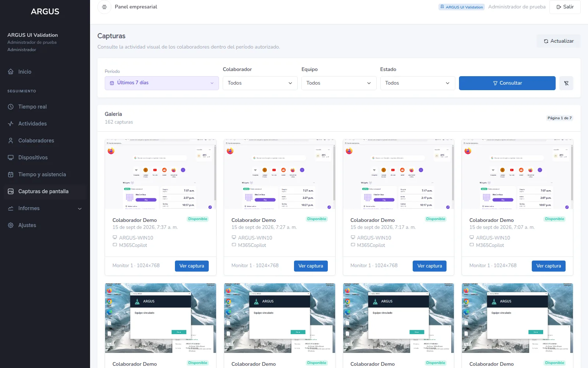Screen dimensions: 588x368
Task: Open the Colaborador filter dropdown
Action: (260, 83)
